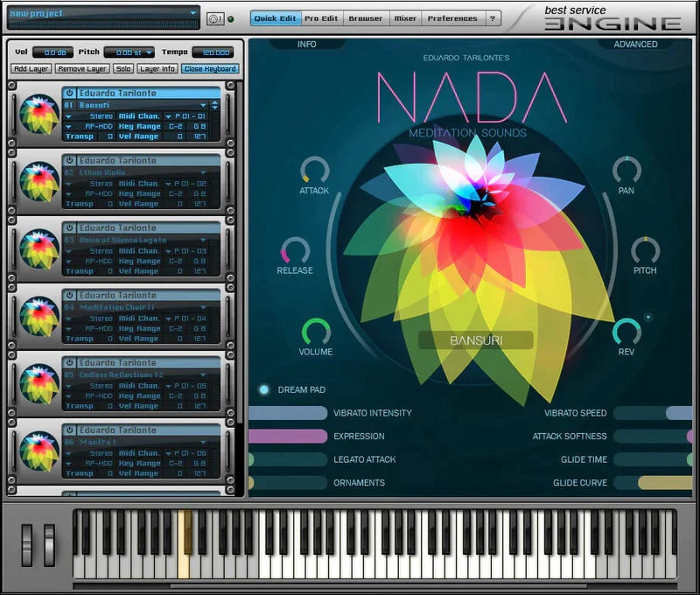Click the Meditation Choir layer flower icon
Screen dimensions: 700x595
point(39,317)
